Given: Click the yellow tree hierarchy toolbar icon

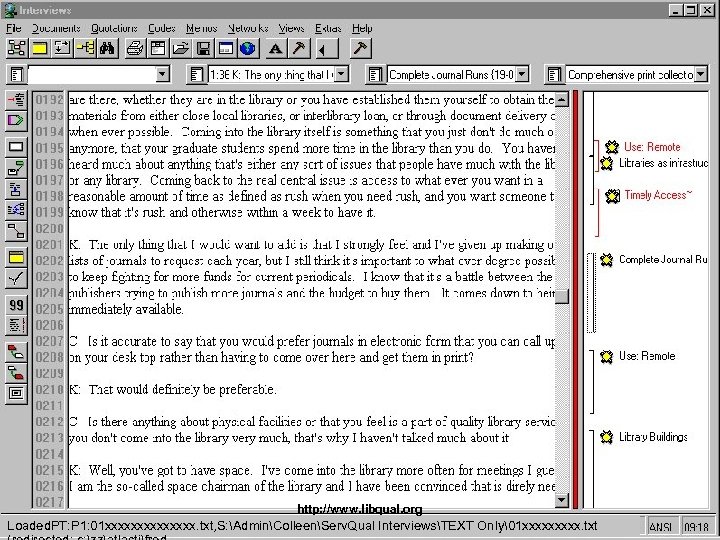Looking at the screenshot, I should point(84,48).
